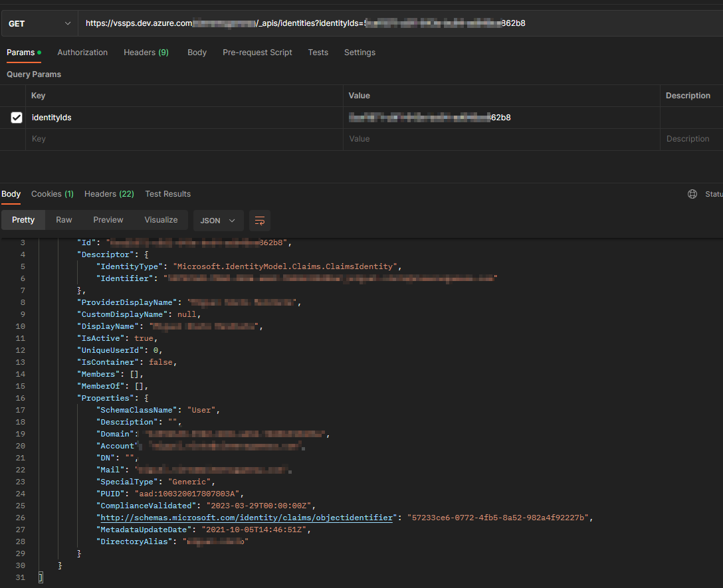Switch response view to Preview
The width and height of the screenshot is (723, 588).
(108, 219)
